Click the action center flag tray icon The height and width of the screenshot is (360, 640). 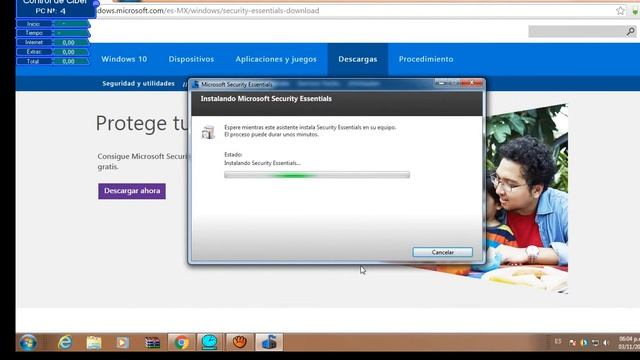click(573, 343)
